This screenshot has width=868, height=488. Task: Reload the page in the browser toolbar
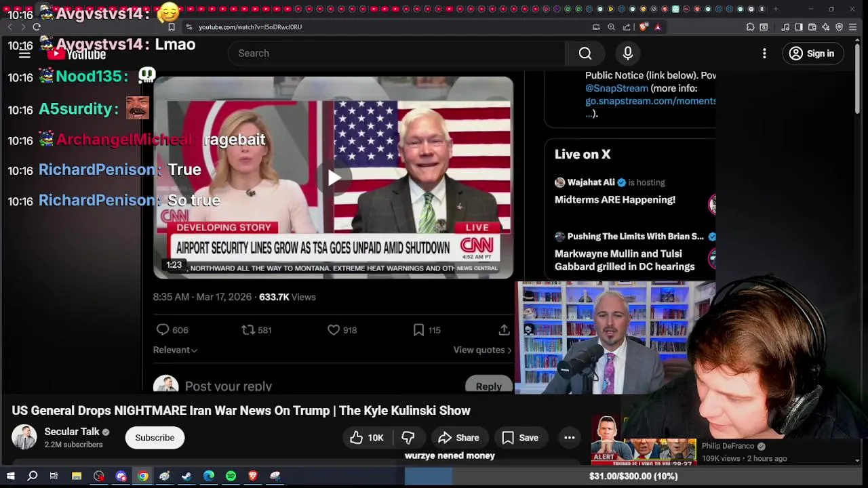click(x=37, y=27)
